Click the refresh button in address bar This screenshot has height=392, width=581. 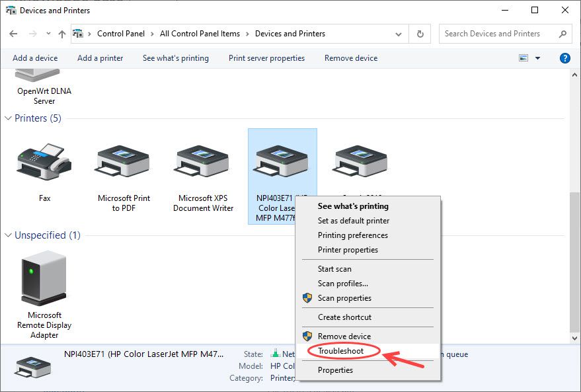click(420, 34)
